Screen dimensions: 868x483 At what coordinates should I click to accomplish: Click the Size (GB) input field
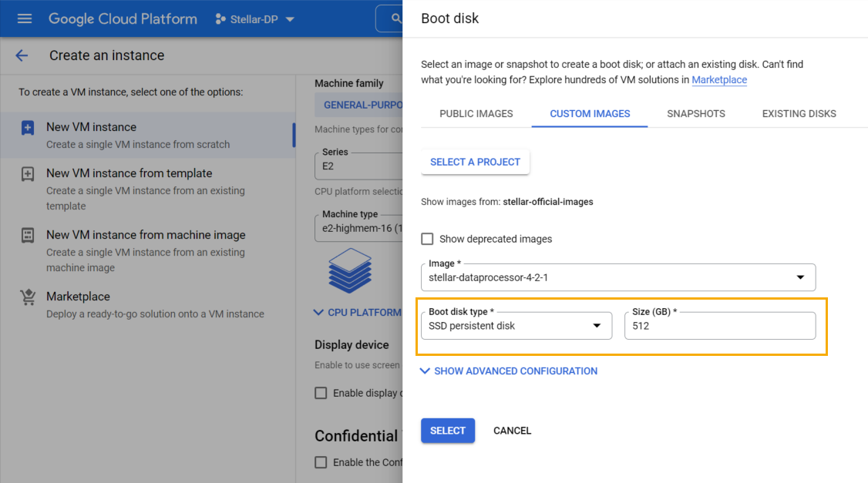click(x=719, y=326)
